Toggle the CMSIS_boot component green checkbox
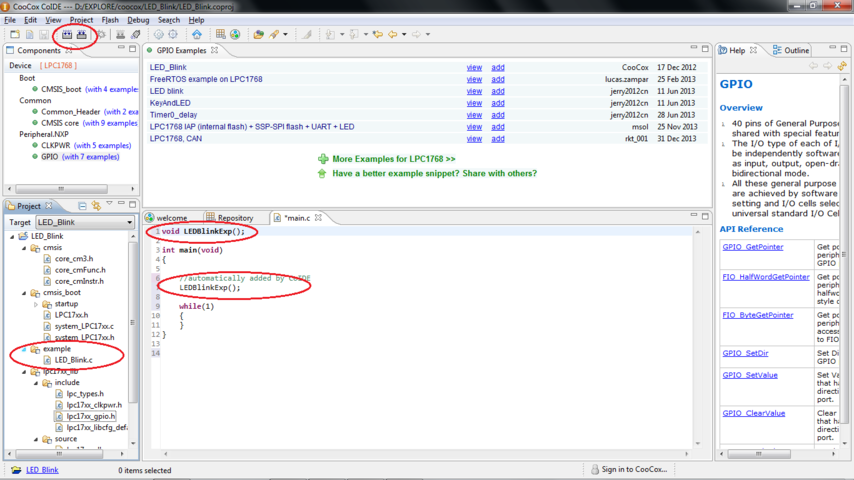Viewport: 854px width, 480px height. pos(35,89)
